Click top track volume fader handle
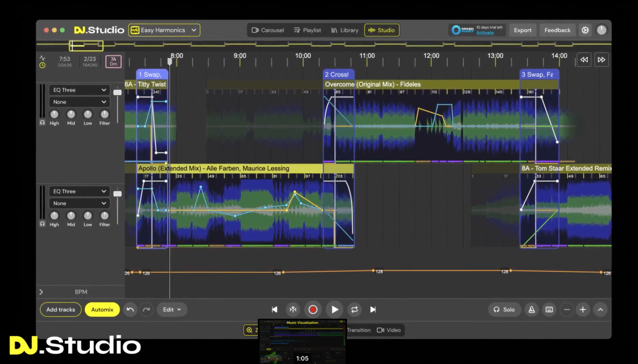Screen dimensions: 638x364 pyautogui.click(x=118, y=93)
